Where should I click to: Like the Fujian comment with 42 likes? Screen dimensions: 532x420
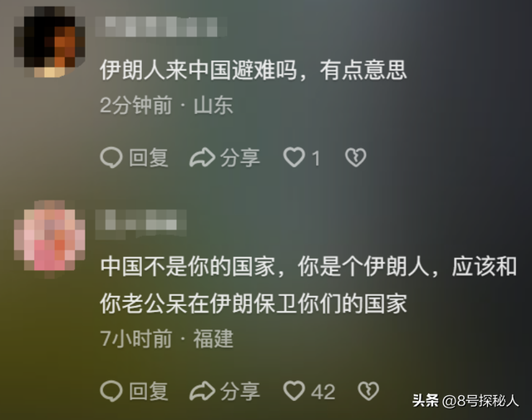[x=293, y=391]
